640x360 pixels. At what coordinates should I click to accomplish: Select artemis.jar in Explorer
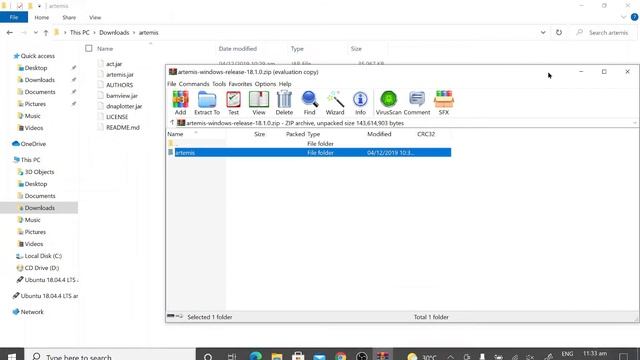pos(120,75)
